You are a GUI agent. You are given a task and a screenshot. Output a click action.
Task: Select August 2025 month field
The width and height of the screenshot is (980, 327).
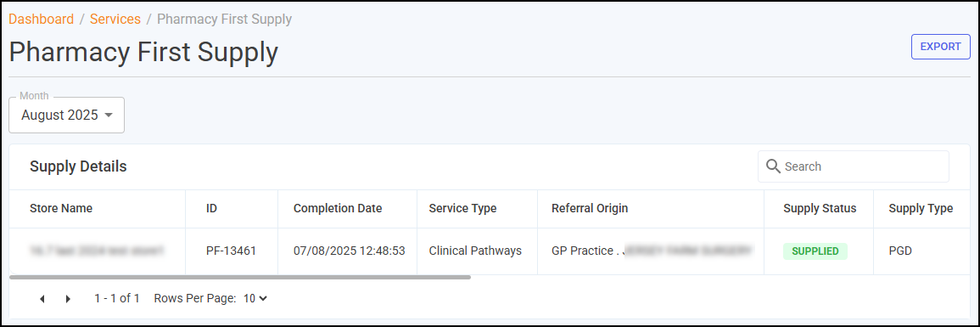(67, 115)
